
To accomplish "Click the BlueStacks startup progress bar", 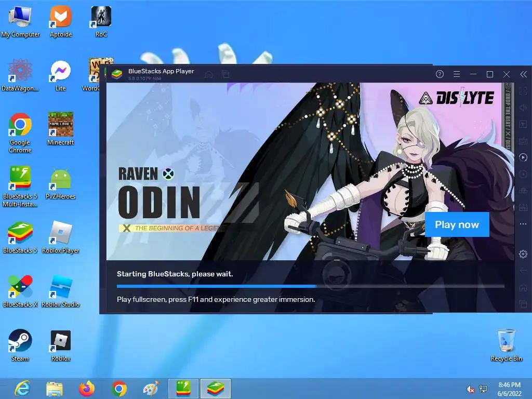I will click(311, 286).
